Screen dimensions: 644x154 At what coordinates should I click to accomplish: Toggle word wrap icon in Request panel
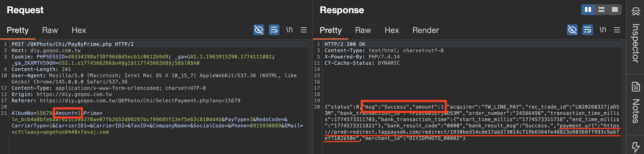pyautogui.click(x=274, y=30)
